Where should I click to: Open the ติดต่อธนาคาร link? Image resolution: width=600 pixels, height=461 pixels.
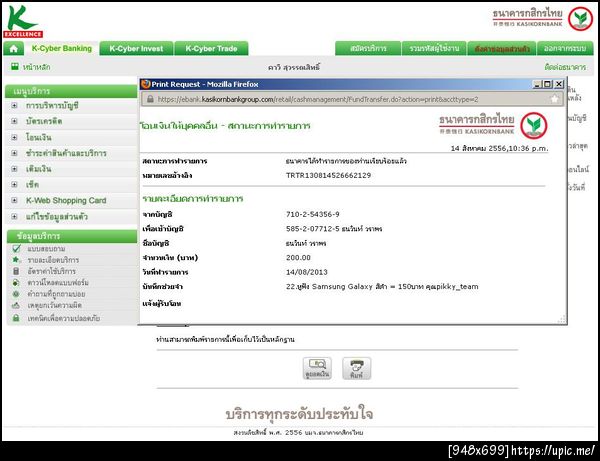565,67
